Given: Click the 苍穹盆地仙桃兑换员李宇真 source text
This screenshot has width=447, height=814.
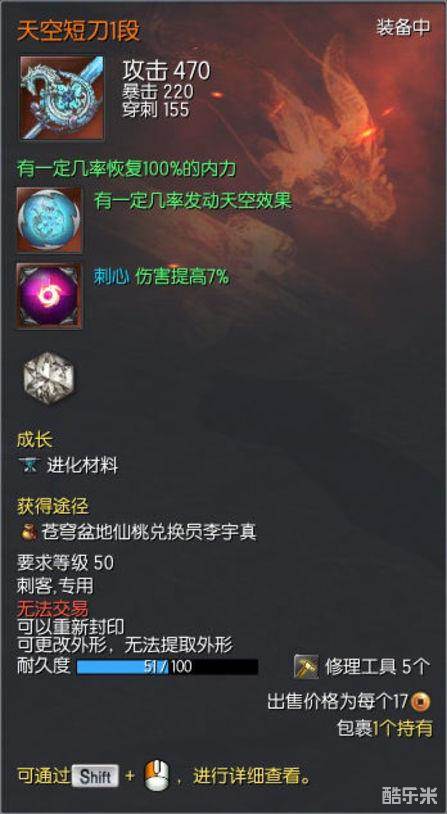Looking at the screenshot, I should (149, 533).
